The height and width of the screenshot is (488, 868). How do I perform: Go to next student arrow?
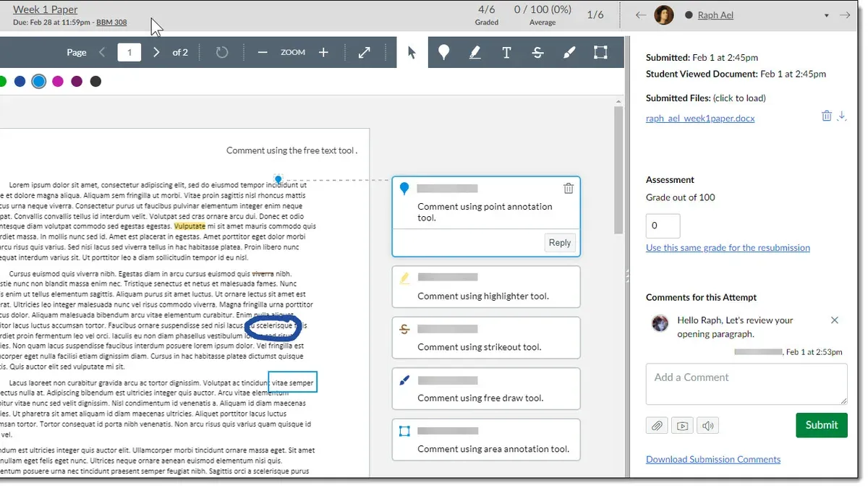coord(845,15)
